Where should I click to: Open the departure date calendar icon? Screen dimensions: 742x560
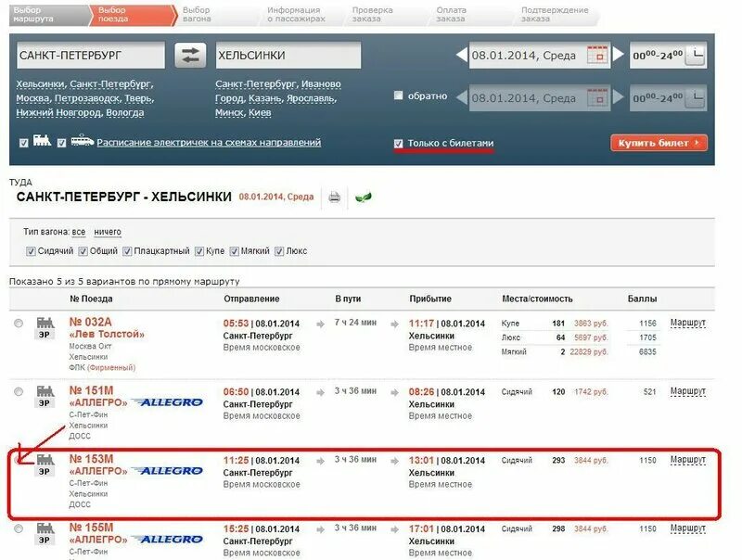pos(597,57)
